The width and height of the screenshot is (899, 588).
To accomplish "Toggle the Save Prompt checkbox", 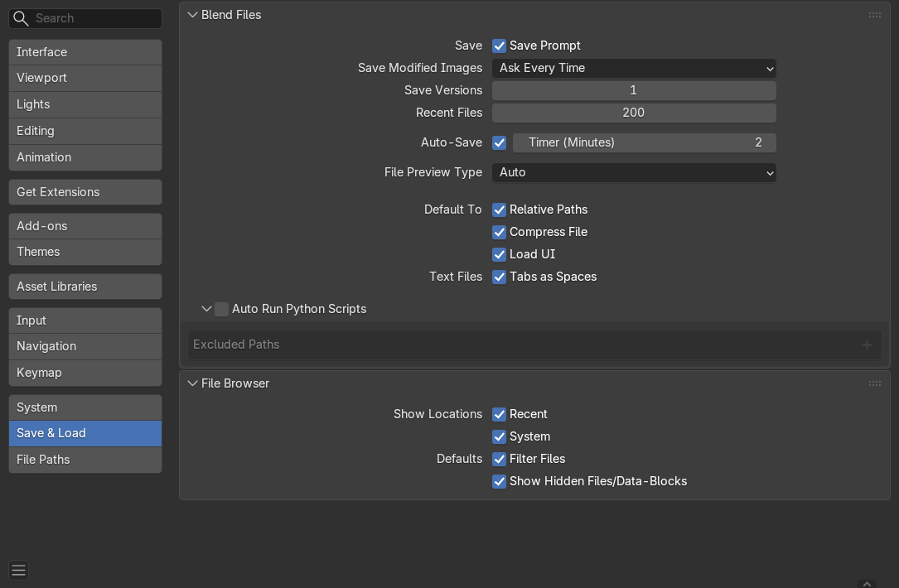I will (x=500, y=46).
